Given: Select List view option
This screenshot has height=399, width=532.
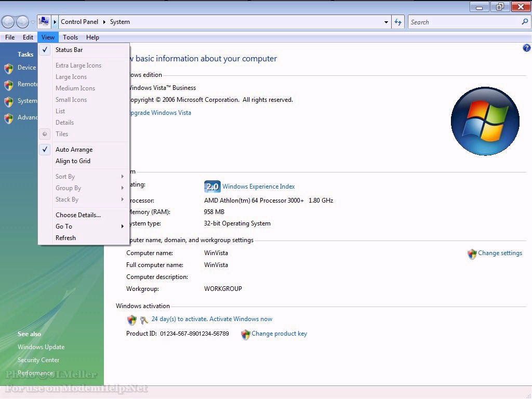Looking at the screenshot, I should pyautogui.click(x=84, y=111).
